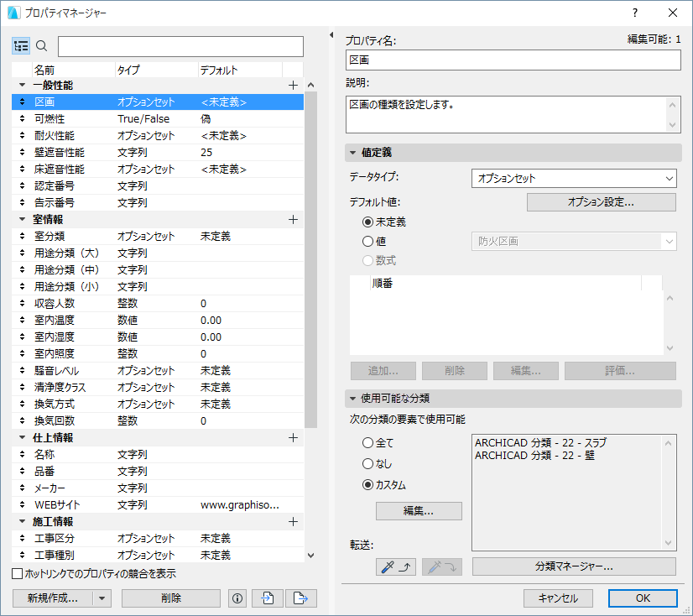The height and width of the screenshot is (616, 693).
Task: Grab reorder handle for 耐火性能 row
Action: point(22,135)
